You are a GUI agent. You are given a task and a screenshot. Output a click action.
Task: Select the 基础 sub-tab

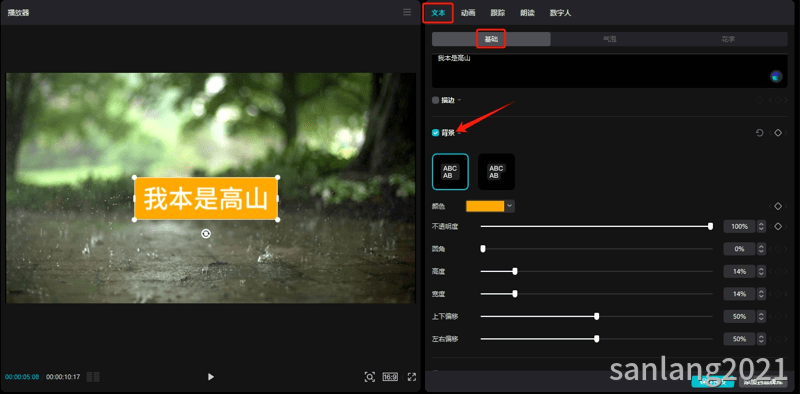tap(491, 39)
